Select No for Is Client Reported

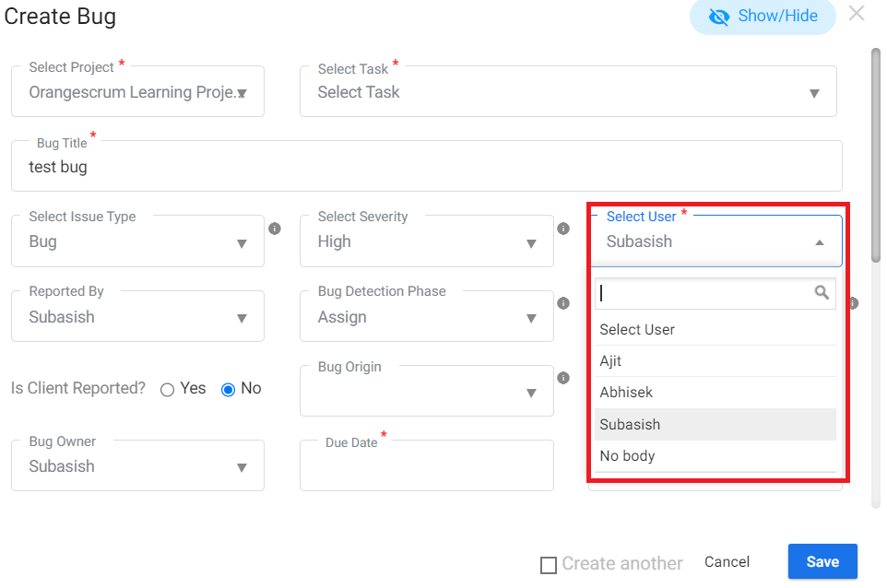(x=228, y=390)
